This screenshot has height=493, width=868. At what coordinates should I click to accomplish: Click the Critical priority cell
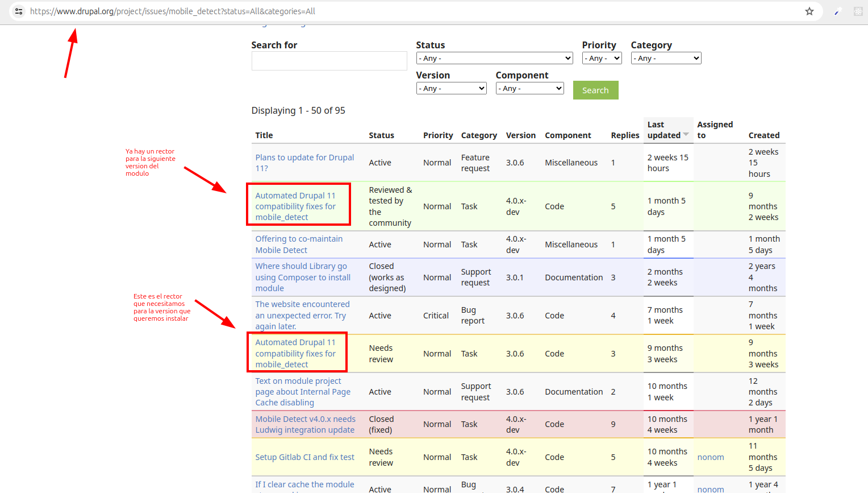(436, 316)
